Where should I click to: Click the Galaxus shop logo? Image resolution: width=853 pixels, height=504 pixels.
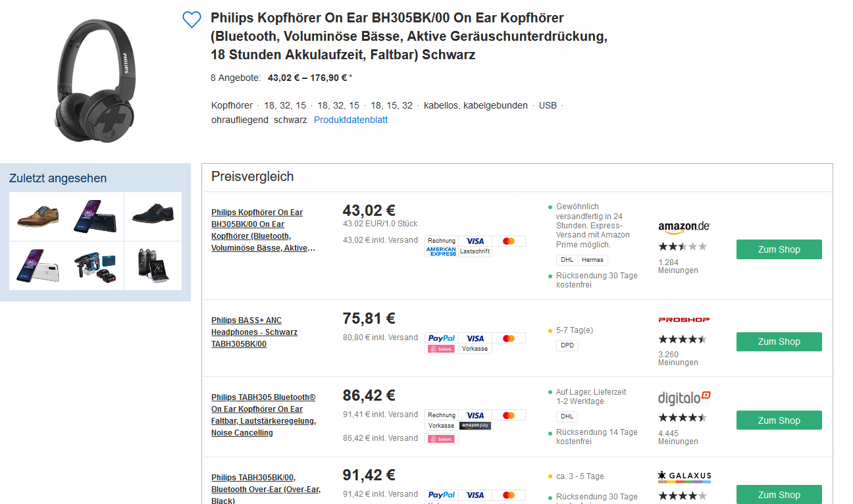pos(684,476)
